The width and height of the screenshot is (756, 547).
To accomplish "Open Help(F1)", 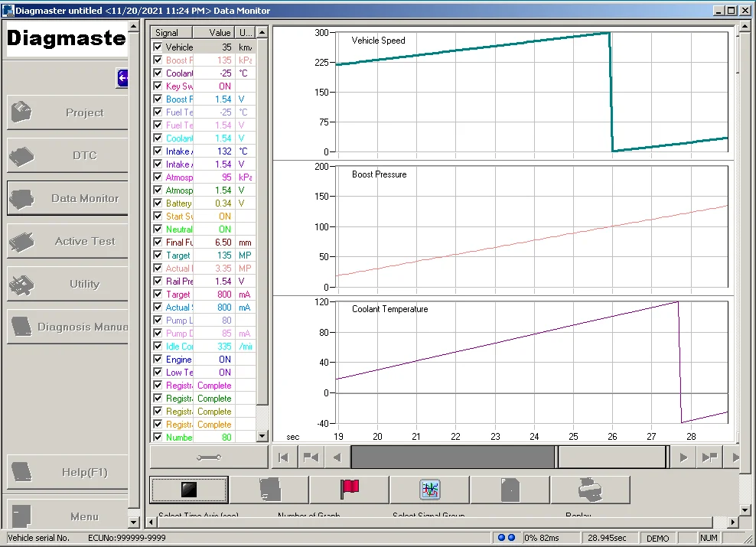I will (67, 473).
